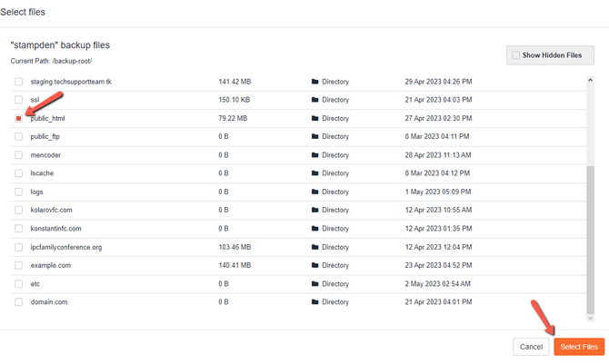Click scrollbar up arrow in file list
This screenshot has height=364, width=609.
tap(591, 81)
